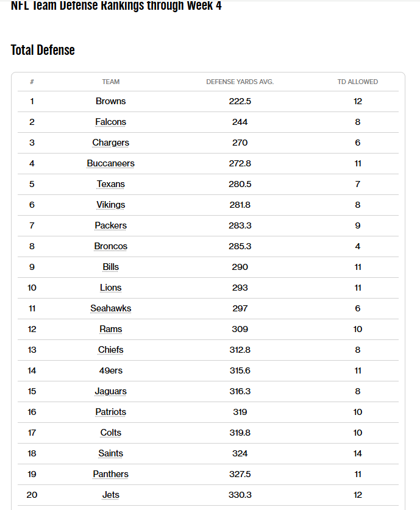
Task: Visit the Chiefs team link
Action: 111,350
